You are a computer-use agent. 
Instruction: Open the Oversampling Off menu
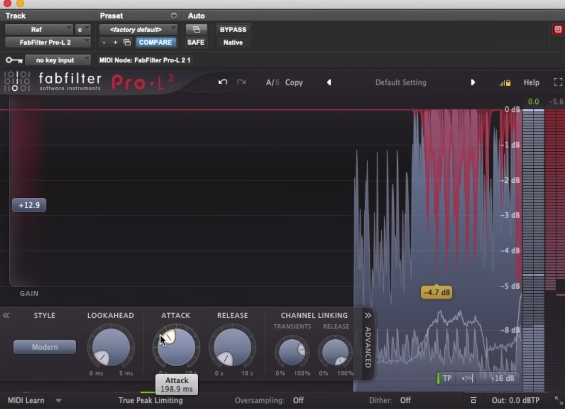298,400
